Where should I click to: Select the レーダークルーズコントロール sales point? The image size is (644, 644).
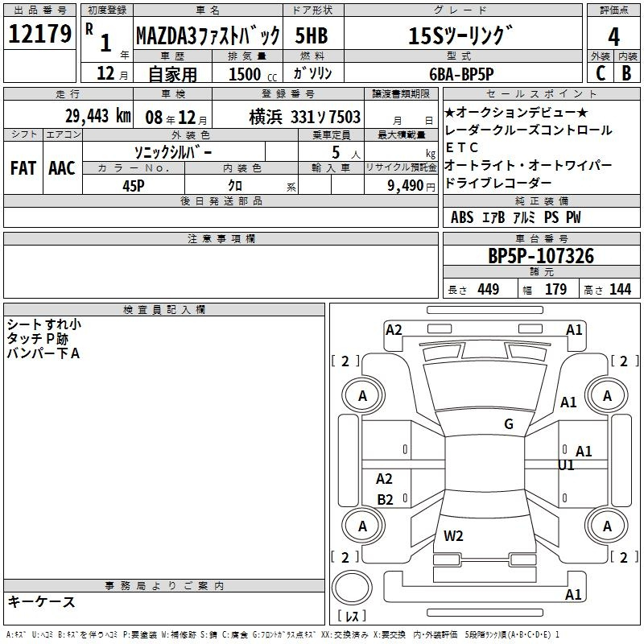(x=529, y=130)
